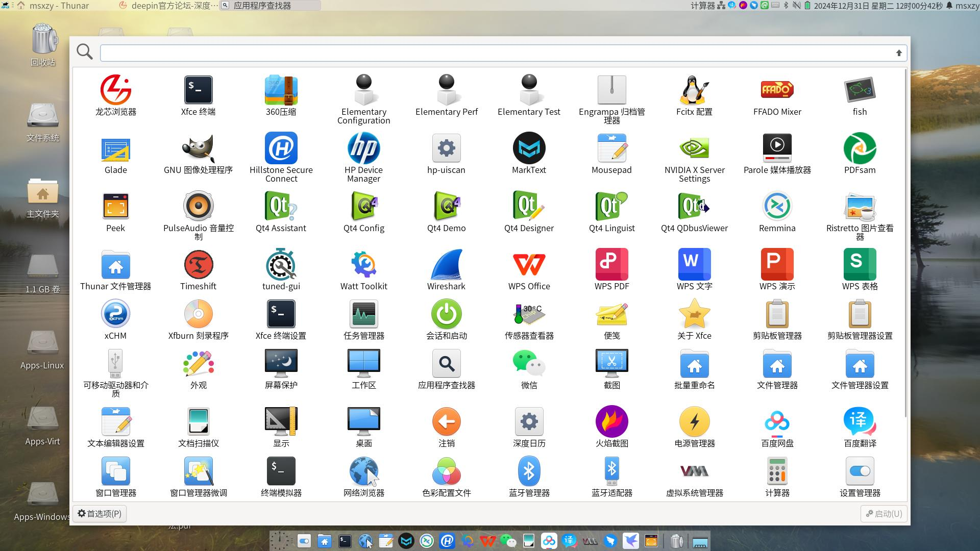
Task: Launch GNU 图像处理程序 (GIMP)
Action: (x=198, y=148)
